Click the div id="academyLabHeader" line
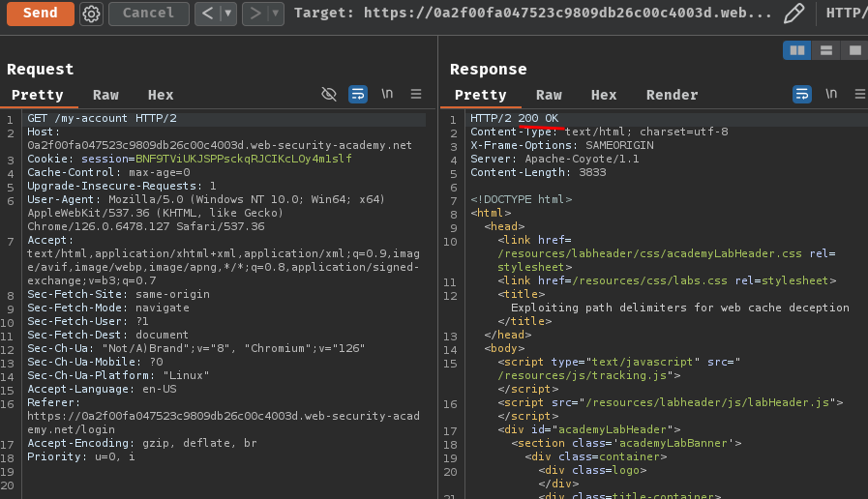Viewport: 868px width, 499px height. (589, 429)
